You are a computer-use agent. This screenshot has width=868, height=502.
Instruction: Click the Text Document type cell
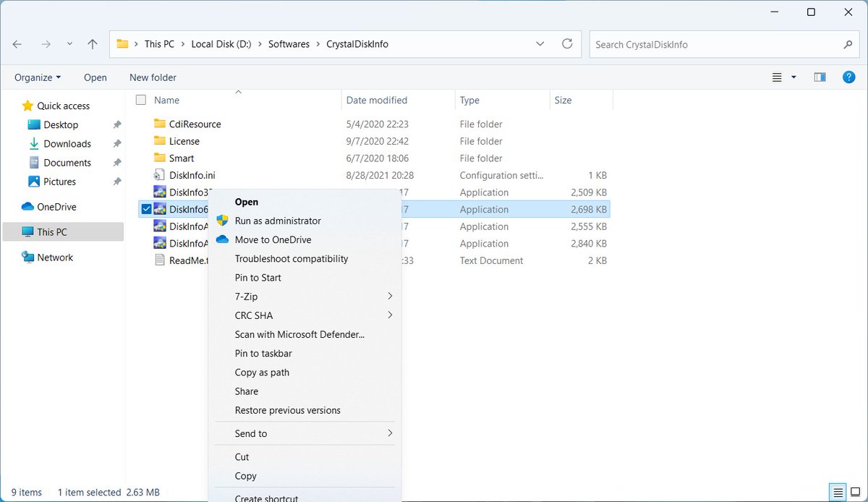[491, 260]
